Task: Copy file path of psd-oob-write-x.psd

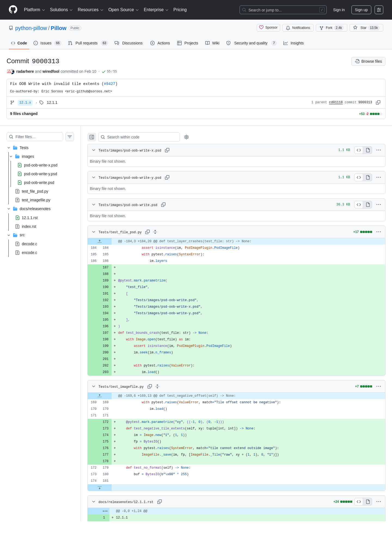Action: point(167,150)
